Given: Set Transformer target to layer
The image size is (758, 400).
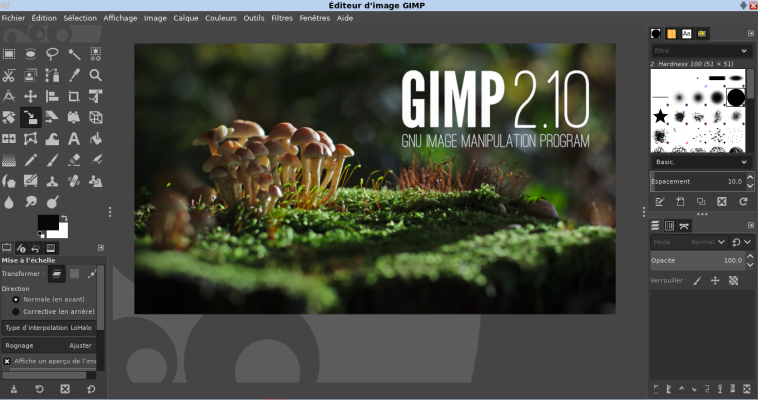Looking at the screenshot, I should pos(57,274).
